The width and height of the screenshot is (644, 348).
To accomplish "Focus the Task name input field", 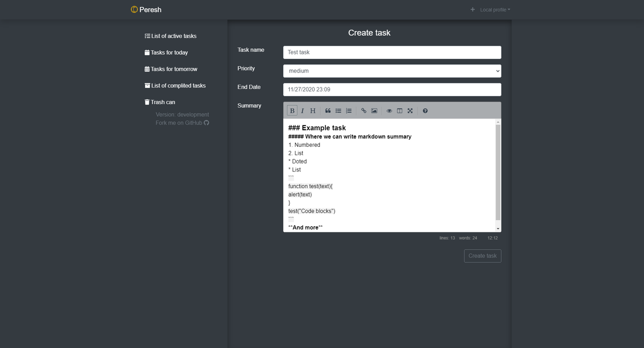I will click(x=392, y=52).
